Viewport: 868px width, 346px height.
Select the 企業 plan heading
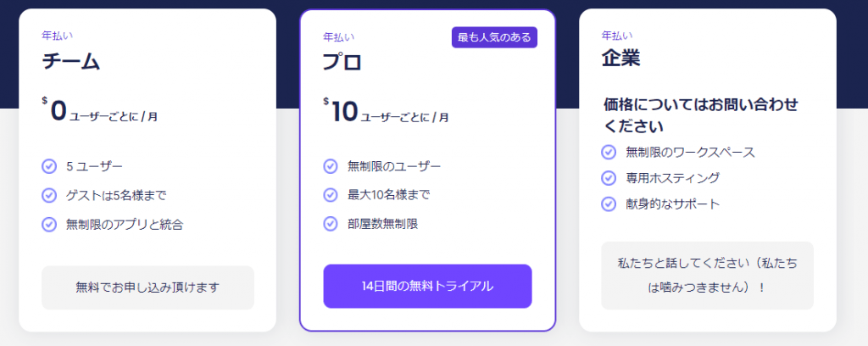tap(621, 59)
